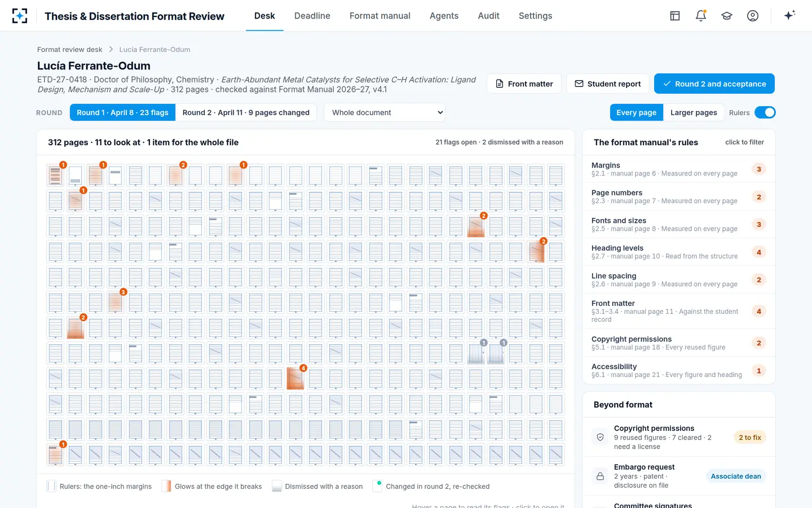Open the user account icon
Viewport: 812px width, 508px height.
click(x=753, y=16)
